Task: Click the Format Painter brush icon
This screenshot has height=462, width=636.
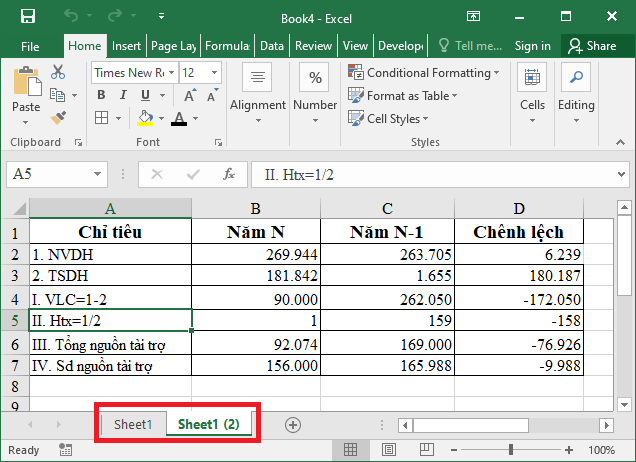Action: (x=58, y=116)
